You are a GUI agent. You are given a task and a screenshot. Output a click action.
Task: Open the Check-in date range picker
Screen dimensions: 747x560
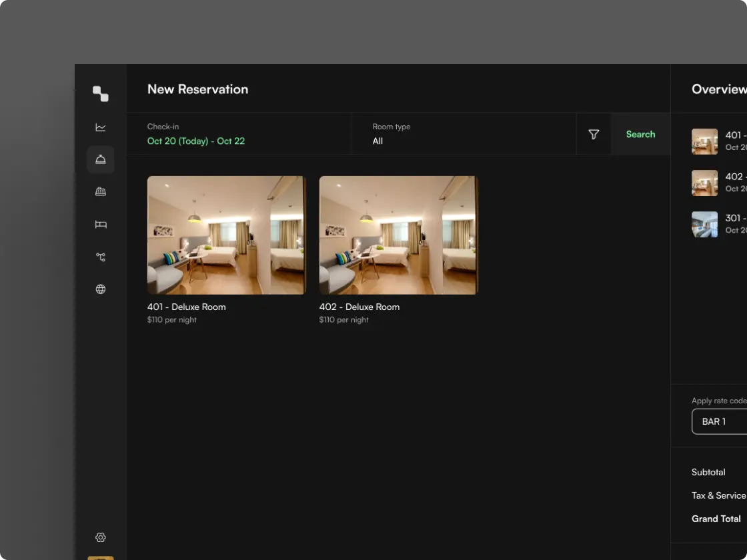coord(196,141)
